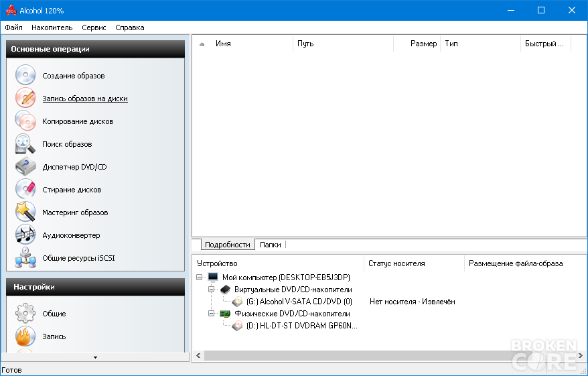Viewport: 588px width, 376px height.
Task: Click the Аудиоконвертер music notes icon
Action: click(x=25, y=235)
